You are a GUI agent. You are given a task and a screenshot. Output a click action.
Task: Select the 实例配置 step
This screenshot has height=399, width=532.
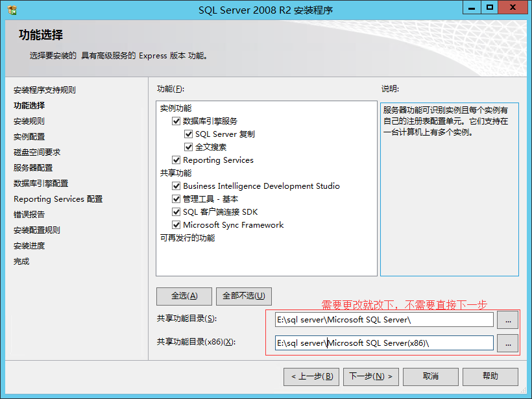tap(29, 137)
